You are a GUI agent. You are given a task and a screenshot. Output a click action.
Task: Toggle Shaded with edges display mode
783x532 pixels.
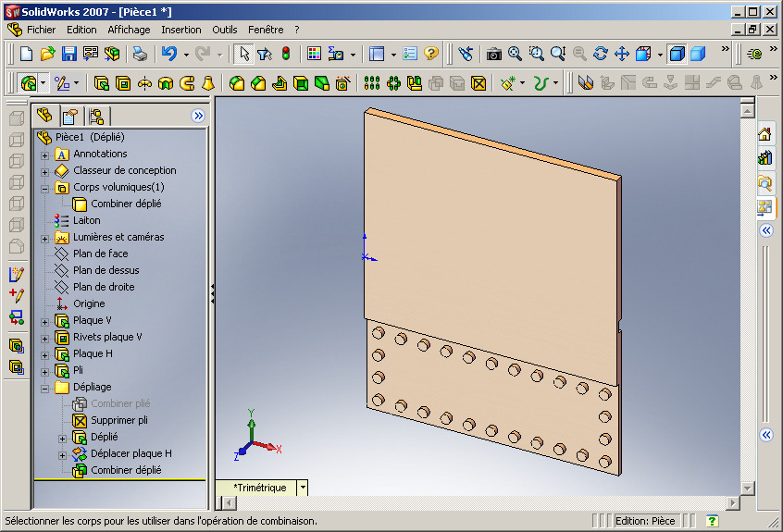pyautogui.click(x=677, y=54)
